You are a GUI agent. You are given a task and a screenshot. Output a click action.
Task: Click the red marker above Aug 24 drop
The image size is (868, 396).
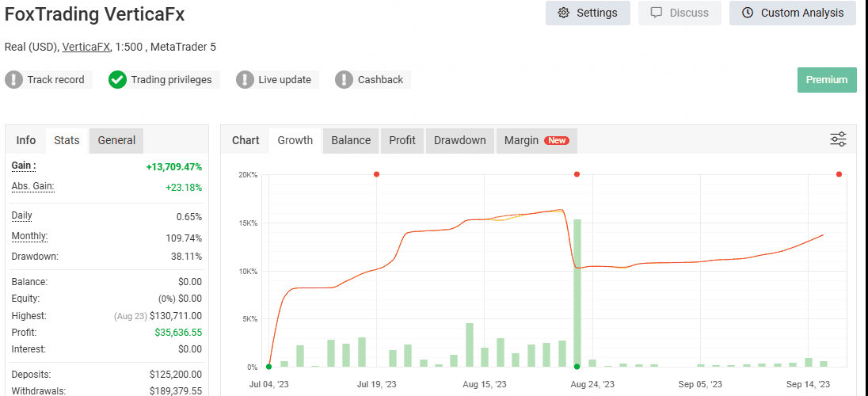tap(577, 174)
